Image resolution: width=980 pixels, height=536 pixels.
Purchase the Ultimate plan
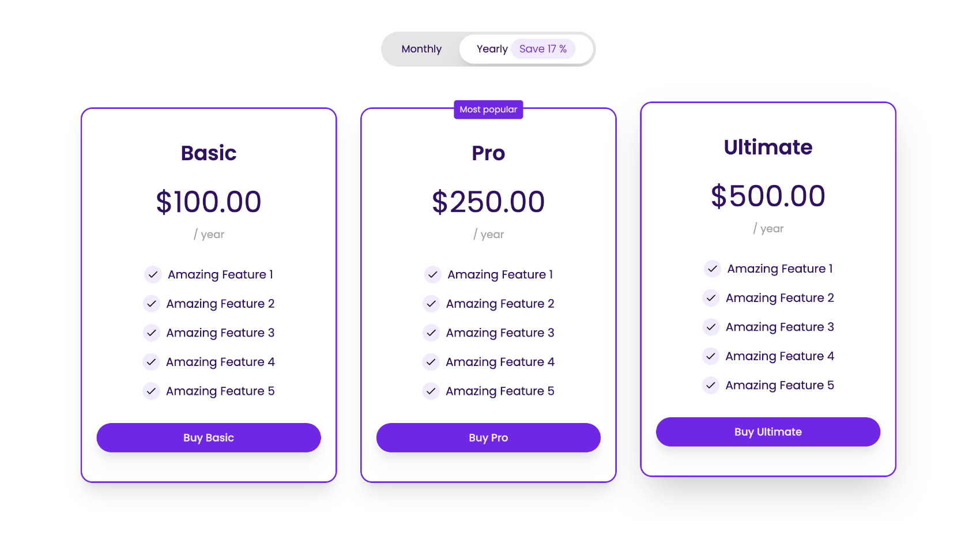[x=768, y=432]
